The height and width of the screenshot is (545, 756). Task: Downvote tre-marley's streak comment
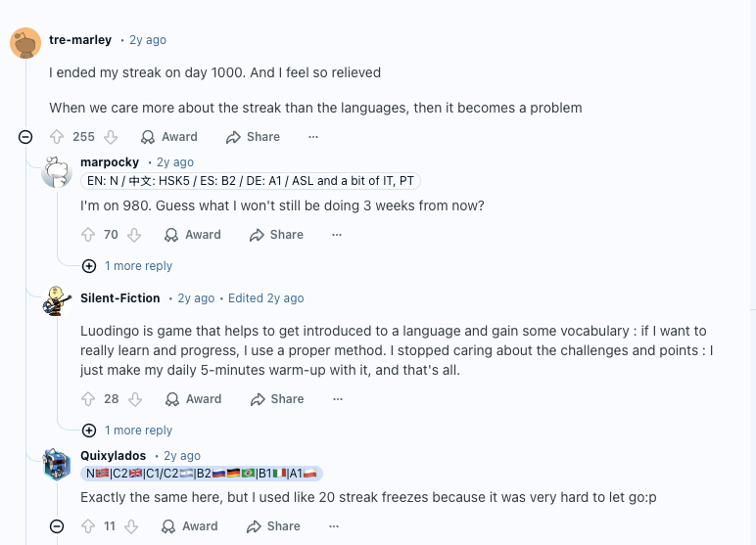(111, 137)
